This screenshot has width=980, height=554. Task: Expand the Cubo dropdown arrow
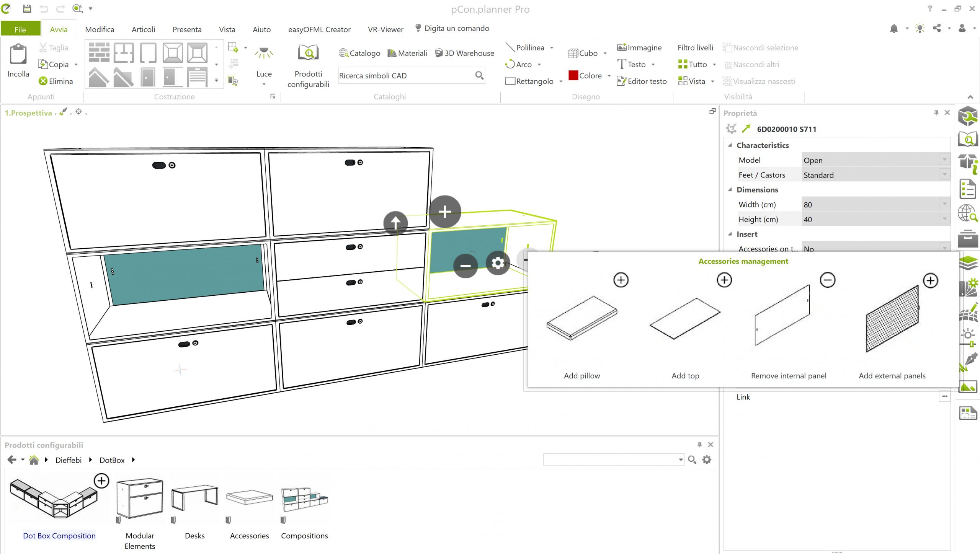pos(605,54)
